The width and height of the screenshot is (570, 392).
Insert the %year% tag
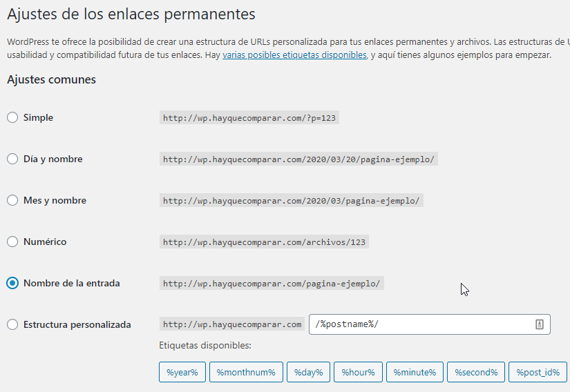tap(182, 373)
